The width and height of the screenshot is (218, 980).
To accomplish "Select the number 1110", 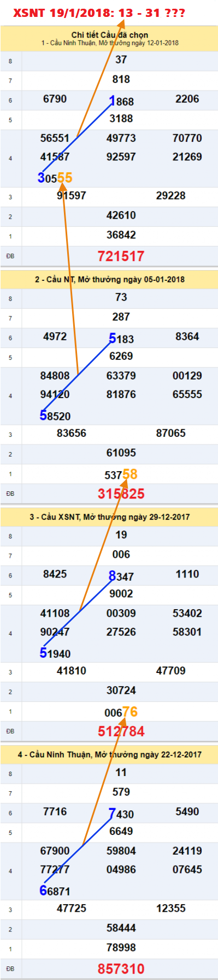I will 187,574.
